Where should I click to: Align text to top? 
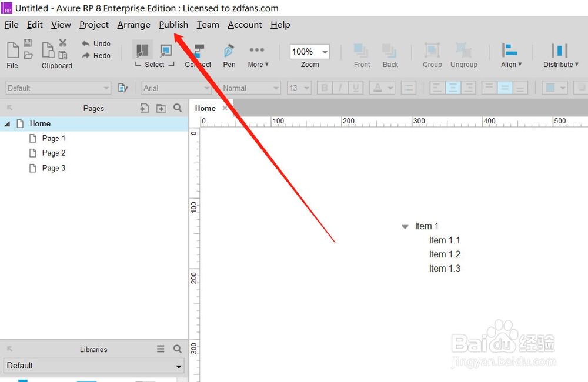point(489,88)
